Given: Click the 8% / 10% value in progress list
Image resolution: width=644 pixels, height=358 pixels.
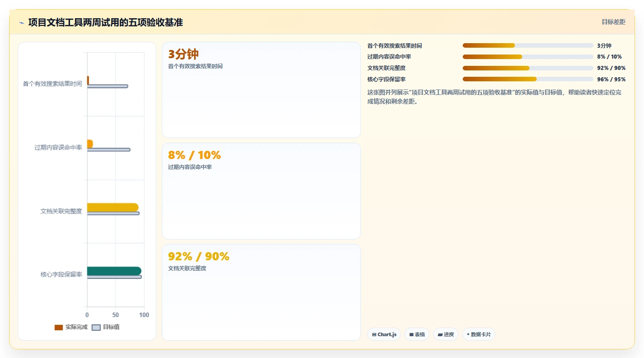Looking at the screenshot, I should tap(609, 57).
